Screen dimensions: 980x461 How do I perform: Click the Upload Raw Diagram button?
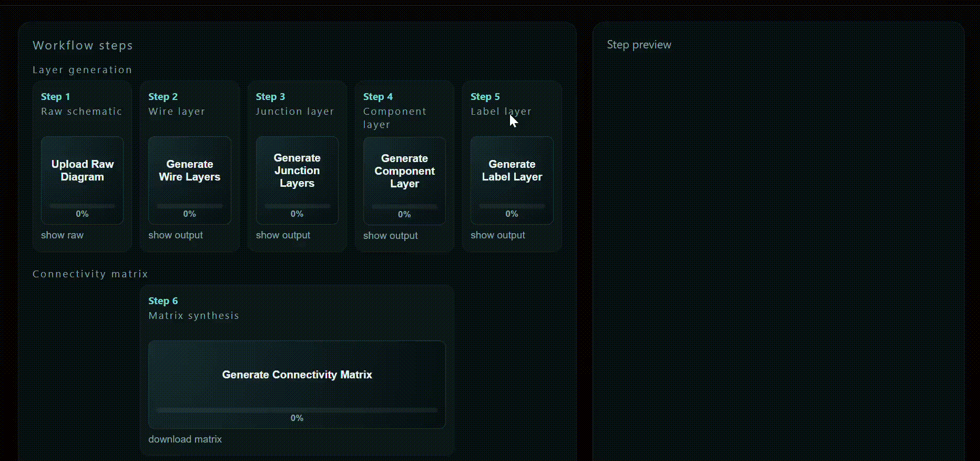(82, 181)
